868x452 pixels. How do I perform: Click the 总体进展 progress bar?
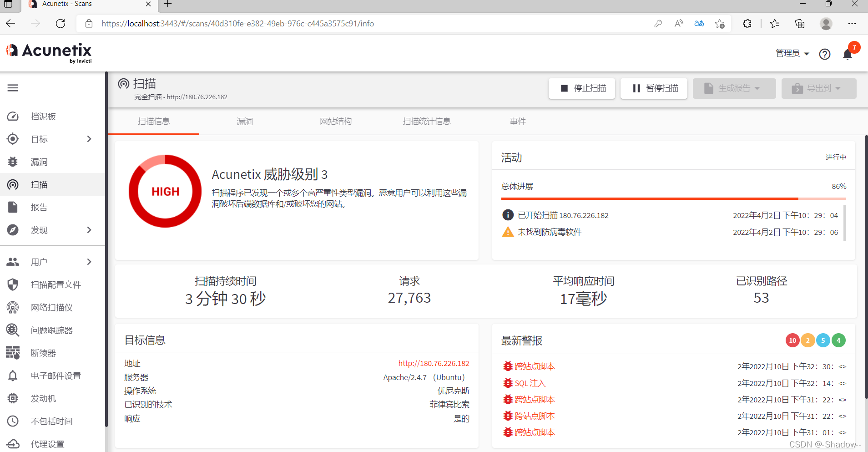674,198
